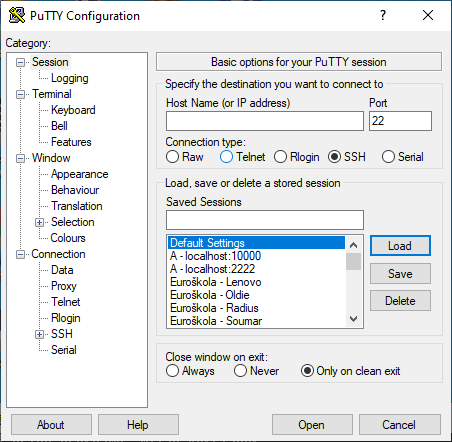Collapse the Session tree node
This screenshot has width=452, height=442.
click(x=20, y=62)
